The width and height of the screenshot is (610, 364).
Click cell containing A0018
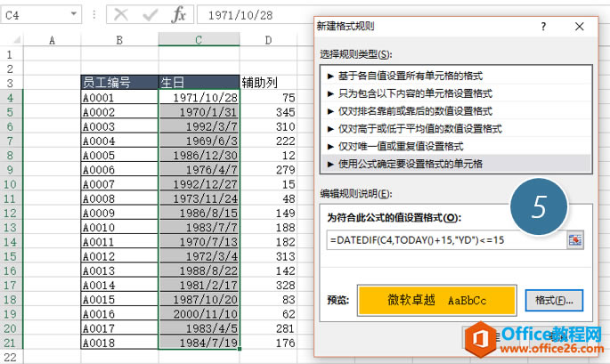[119, 343]
